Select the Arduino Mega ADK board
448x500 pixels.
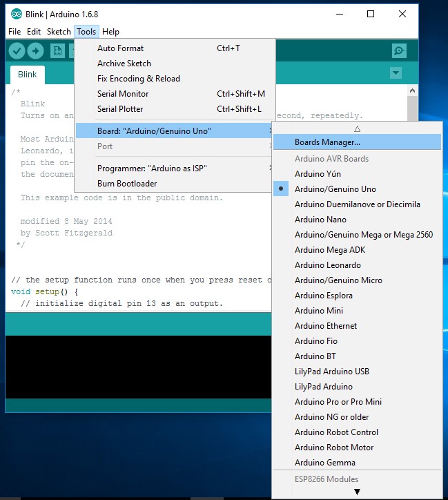click(x=357, y=250)
